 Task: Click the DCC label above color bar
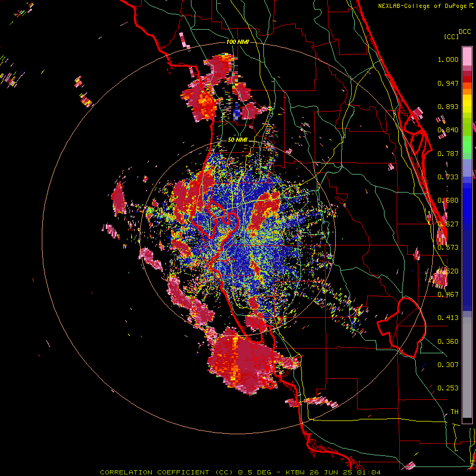pos(464,32)
